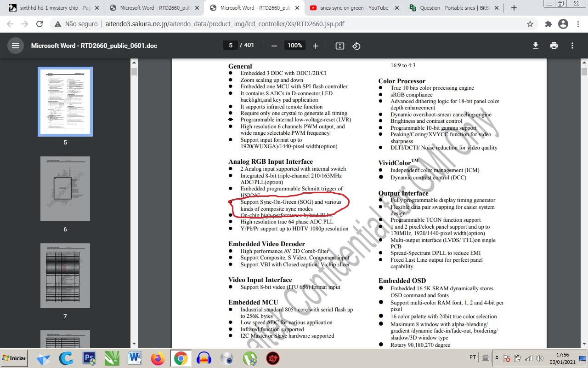Click the PT language indicator
Screen dimensions: 588x368
tap(473, 358)
